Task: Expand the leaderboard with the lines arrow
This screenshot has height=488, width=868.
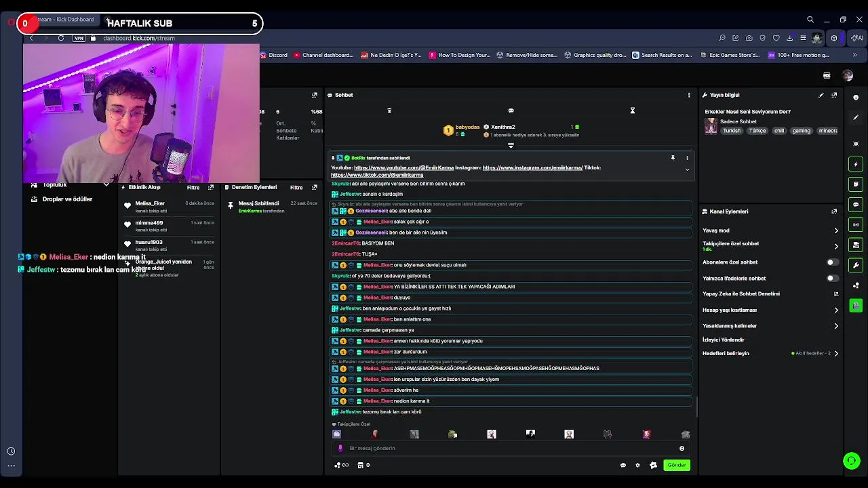Action: tap(511, 145)
